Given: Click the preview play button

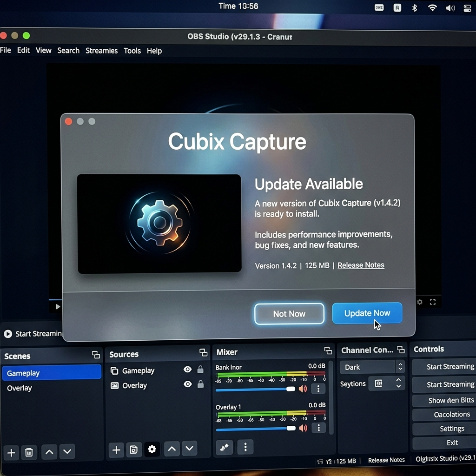Looking at the screenshot, I should (x=58, y=307).
